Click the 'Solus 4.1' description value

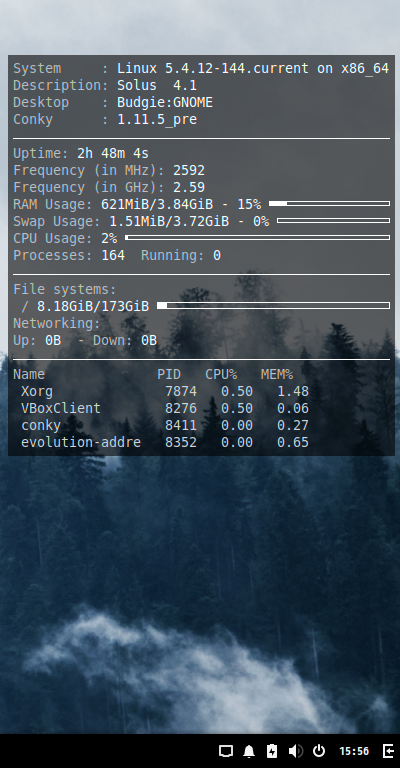pos(157,85)
